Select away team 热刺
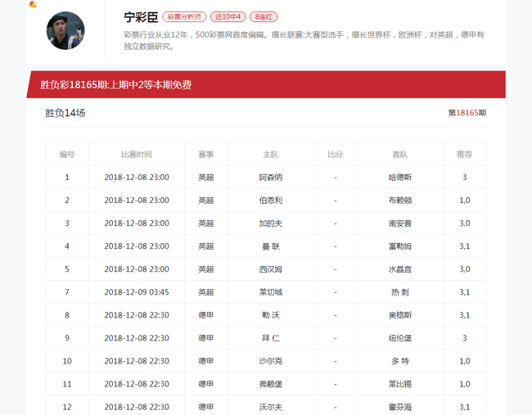This screenshot has width=532, height=415. pos(400,292)
